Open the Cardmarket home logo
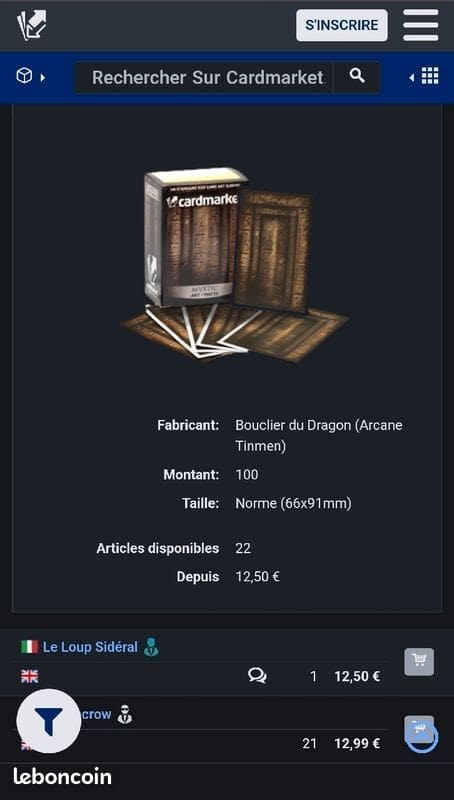Viewport: 454px width, 800px height. 32,26
